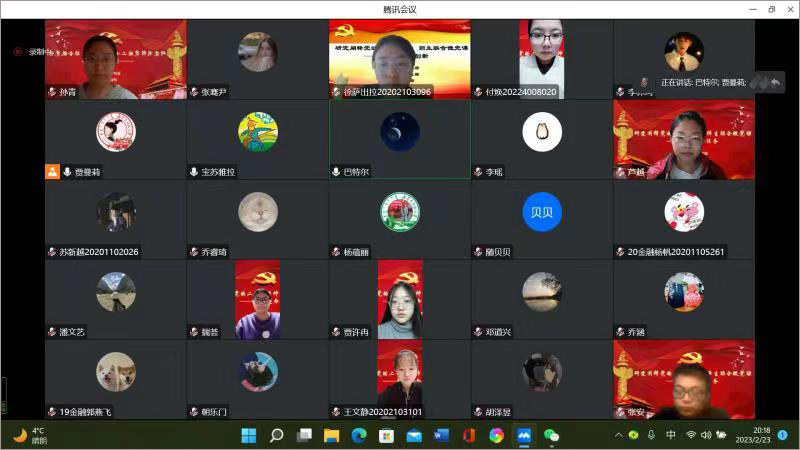This screenshot has height=450, width=800.
Task: Open the system volume control
Action: tap(706, 435)
